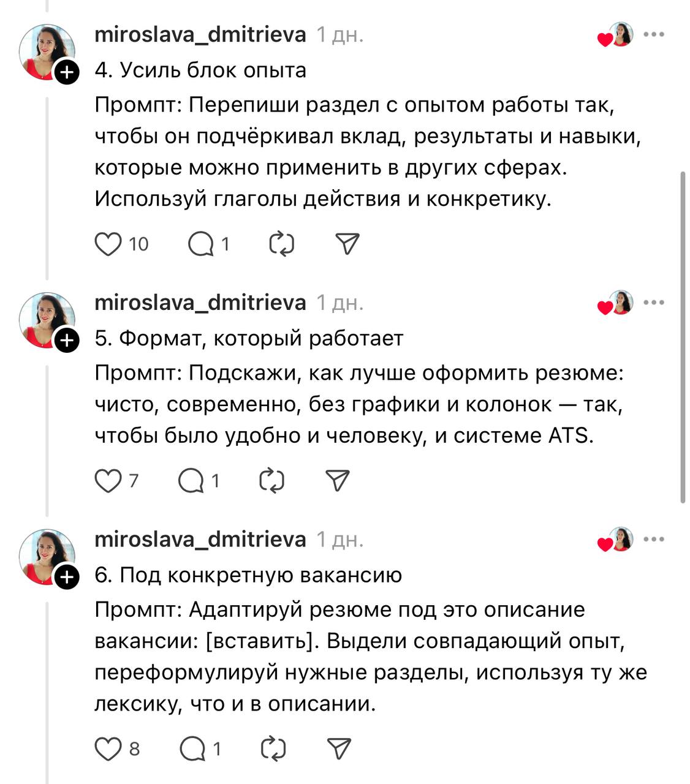Open miroslava_dmitrieva username link on post 5

200,303
